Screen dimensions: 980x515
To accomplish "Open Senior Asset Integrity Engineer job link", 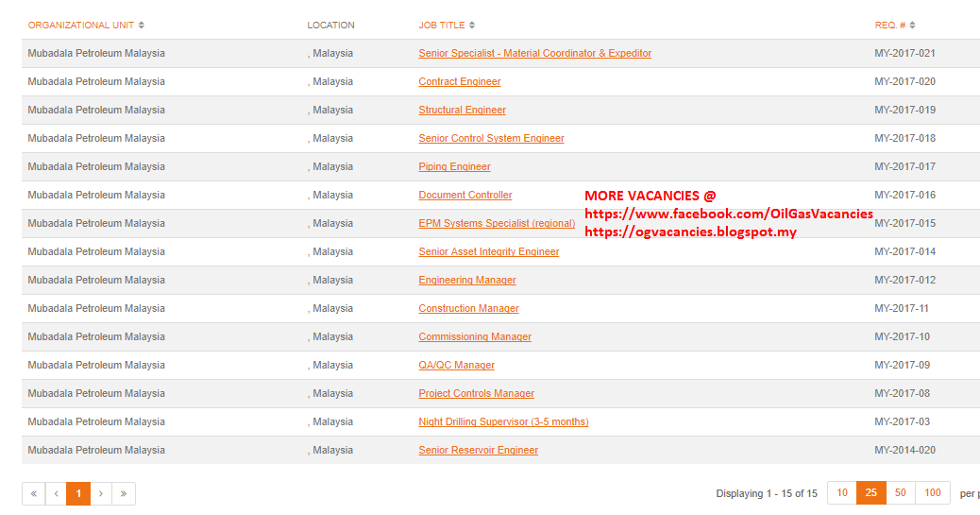I will (489, 251).
